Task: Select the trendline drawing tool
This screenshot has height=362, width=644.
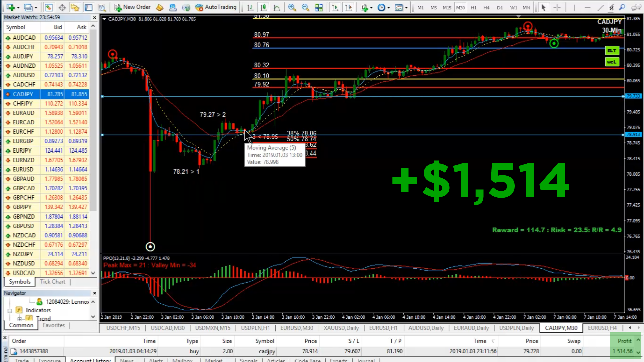Action: pos(600,7)
